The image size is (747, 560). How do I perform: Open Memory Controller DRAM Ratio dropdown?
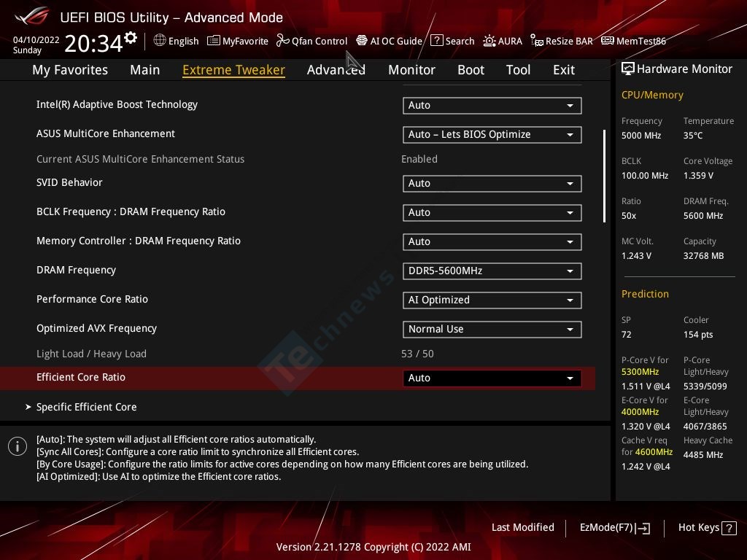tap(492, 242)
